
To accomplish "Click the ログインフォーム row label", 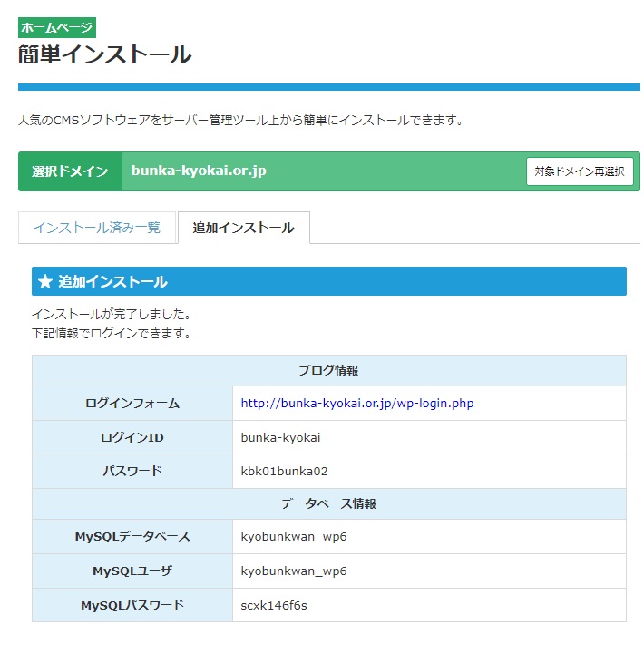I will tap(132, 404).
